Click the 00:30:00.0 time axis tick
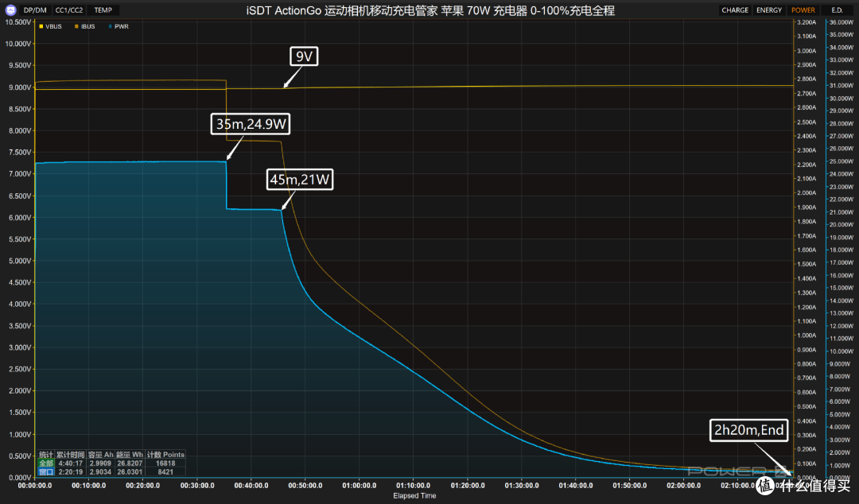 [197, 486]
